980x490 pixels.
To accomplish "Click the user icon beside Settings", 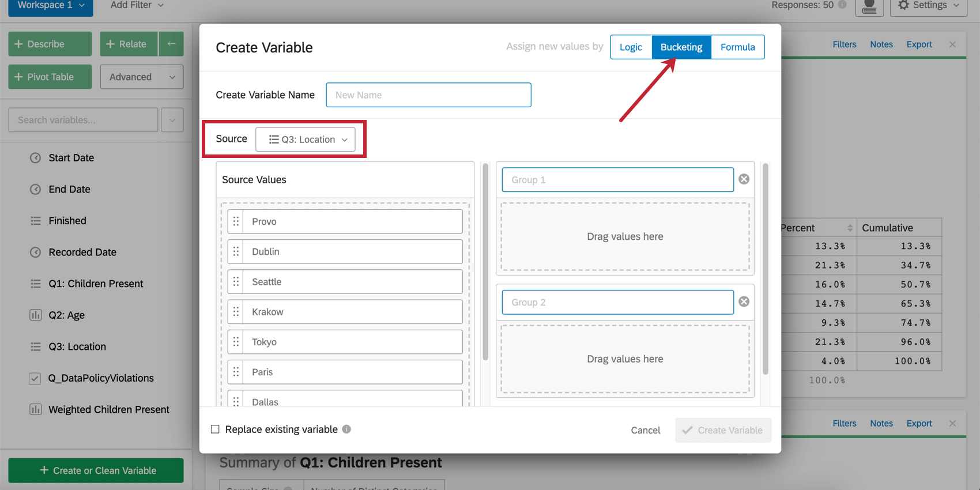I will coord(869,6).
